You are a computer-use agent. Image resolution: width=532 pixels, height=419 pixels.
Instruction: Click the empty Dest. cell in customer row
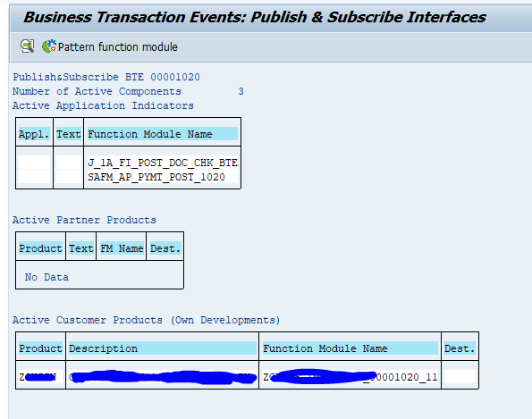click(x=460, y=377)
